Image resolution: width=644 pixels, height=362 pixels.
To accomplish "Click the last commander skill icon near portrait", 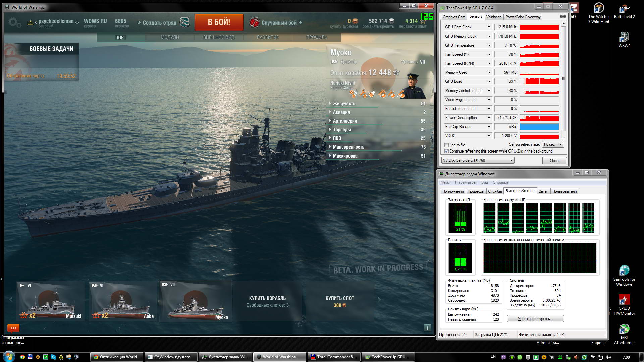I will pos(401,94).
